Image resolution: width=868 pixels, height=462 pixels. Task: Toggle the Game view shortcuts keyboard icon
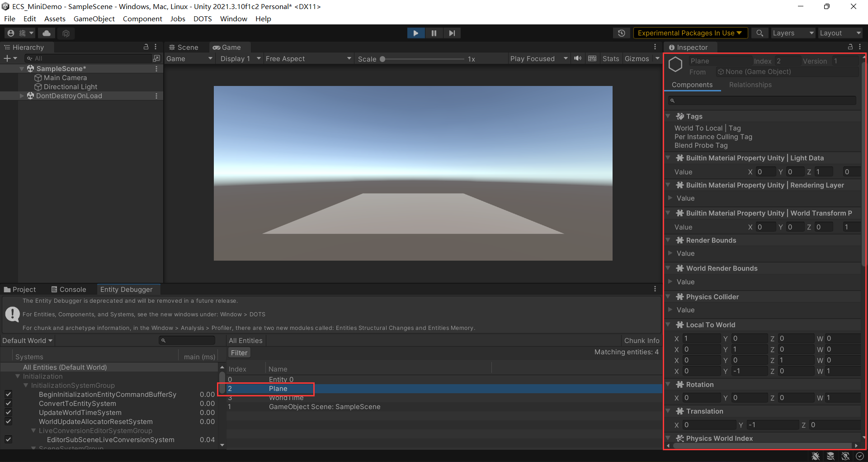click(x=592, y=58)
